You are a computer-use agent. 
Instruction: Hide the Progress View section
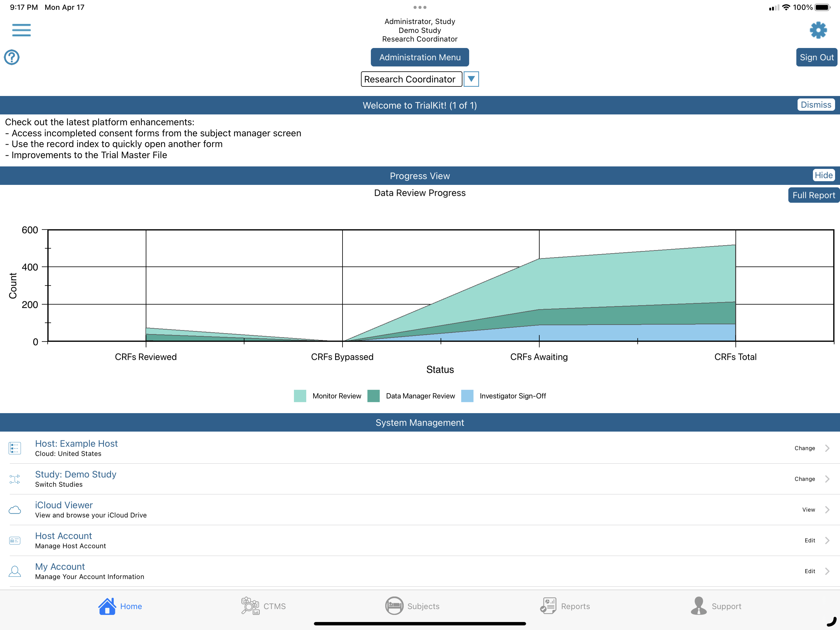823,175
